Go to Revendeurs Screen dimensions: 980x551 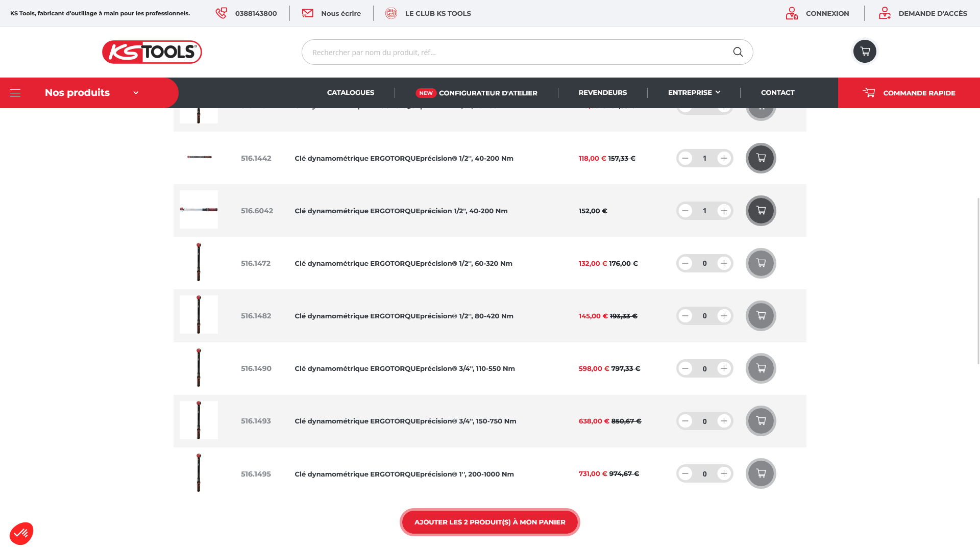click(602, 92)
